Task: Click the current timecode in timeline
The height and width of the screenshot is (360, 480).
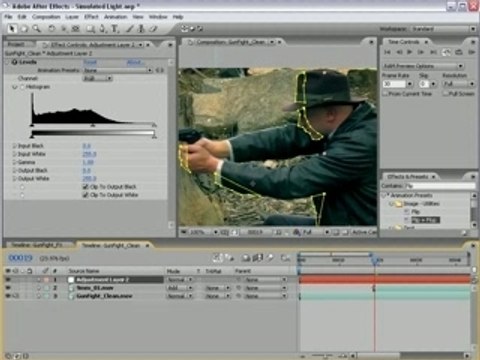Action: click(x=20, y=258)
